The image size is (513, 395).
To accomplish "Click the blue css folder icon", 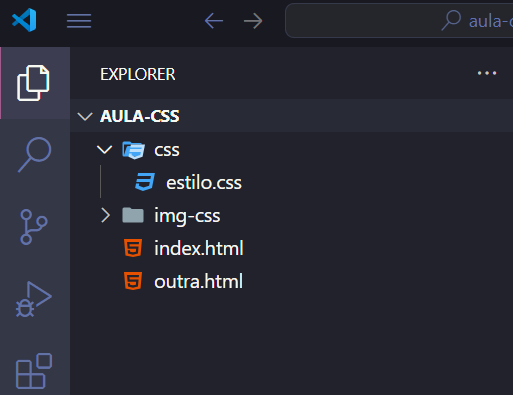I will (133, 150).
